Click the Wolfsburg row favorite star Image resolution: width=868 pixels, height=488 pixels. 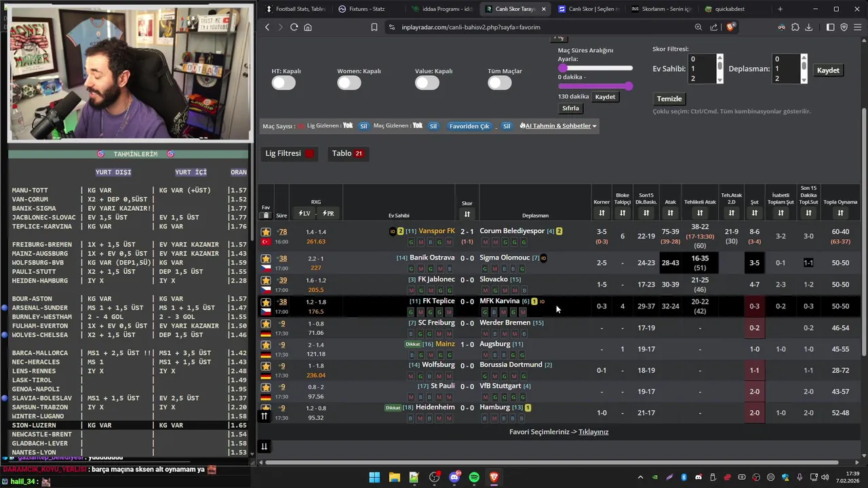point(266,366)
